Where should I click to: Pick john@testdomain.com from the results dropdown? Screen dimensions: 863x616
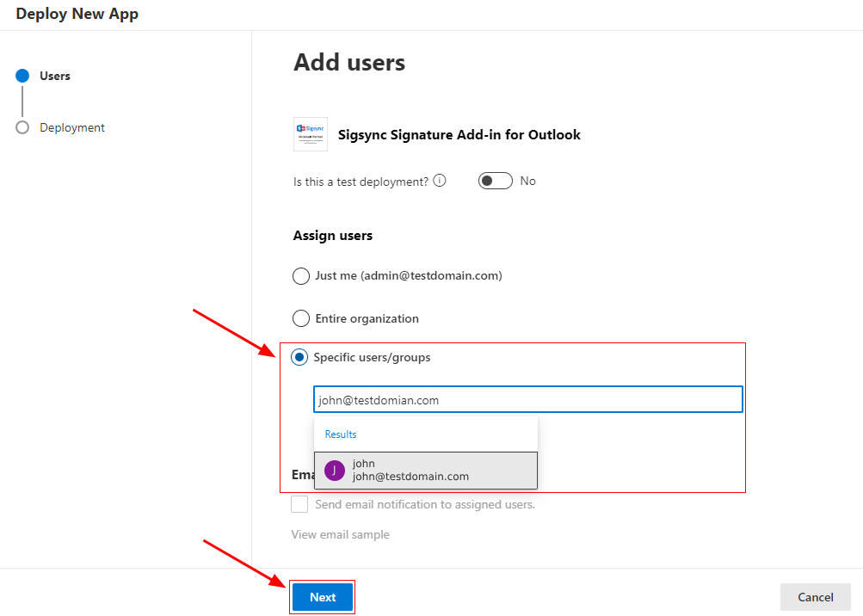(x=425, y=470)
